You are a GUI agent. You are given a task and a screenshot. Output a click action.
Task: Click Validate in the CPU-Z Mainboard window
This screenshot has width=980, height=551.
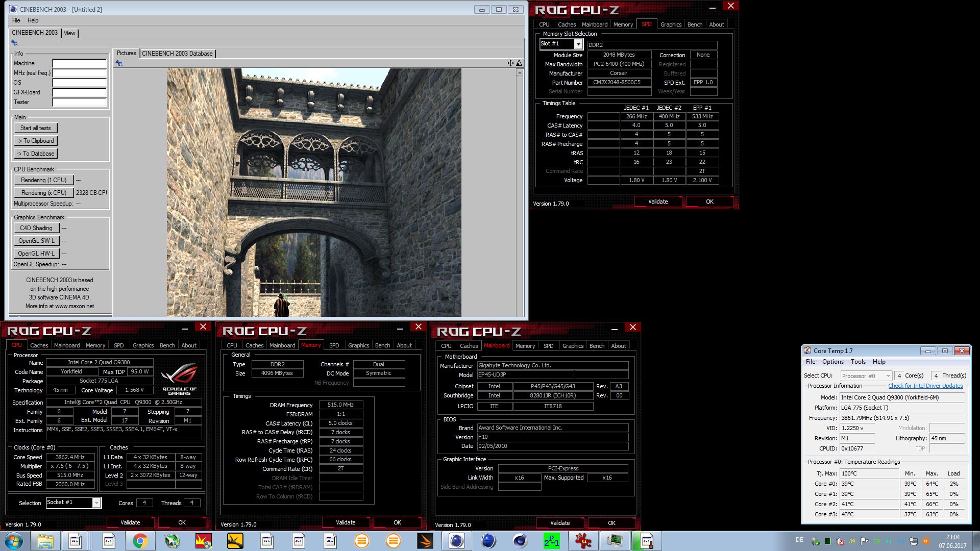click(x=560, y=523)
